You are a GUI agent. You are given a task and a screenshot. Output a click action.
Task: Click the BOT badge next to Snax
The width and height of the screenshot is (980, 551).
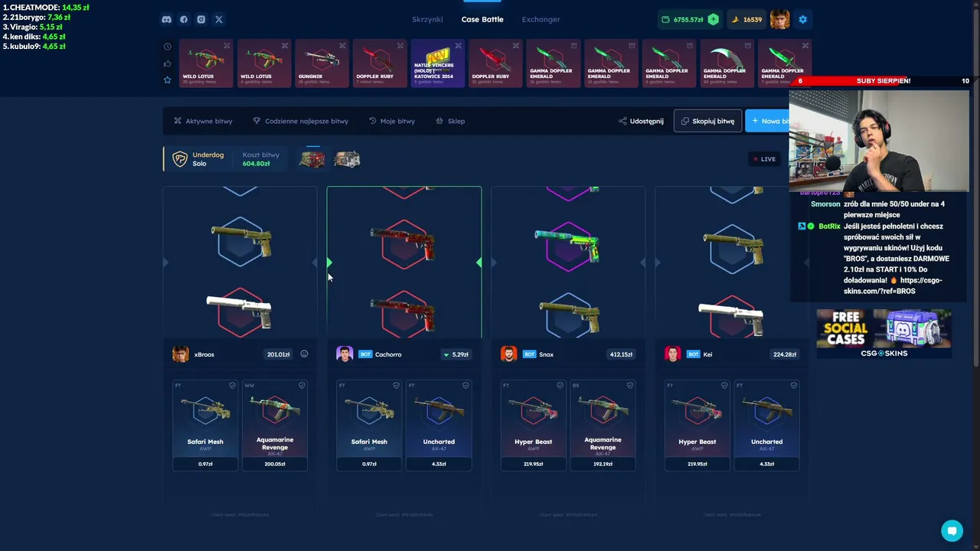point(529,354)
